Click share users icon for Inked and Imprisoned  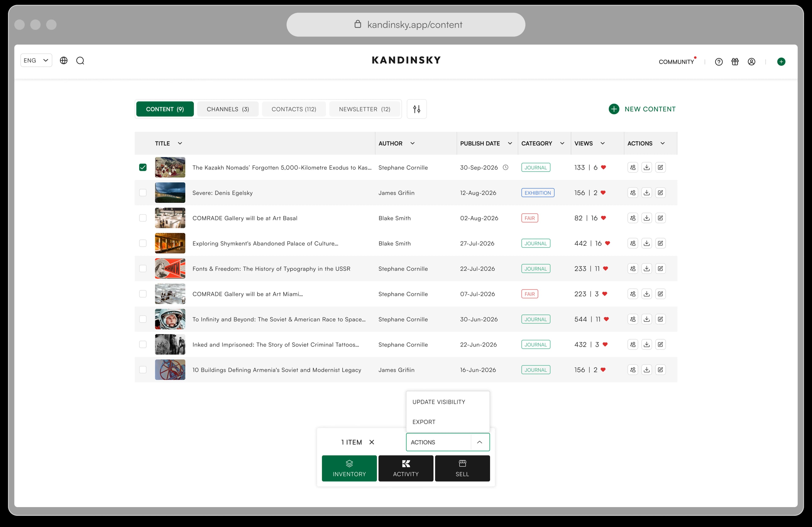tap(633, 344)
